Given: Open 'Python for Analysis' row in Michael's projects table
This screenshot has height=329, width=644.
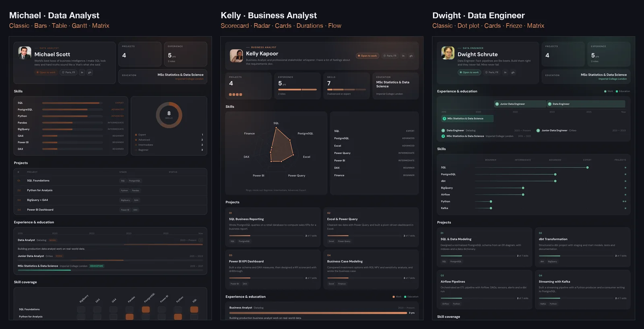Looking at the screenshot, I should 110,190.
